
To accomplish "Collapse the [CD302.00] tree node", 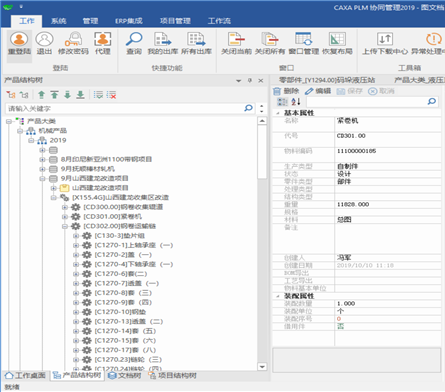I will coord(65,226).
